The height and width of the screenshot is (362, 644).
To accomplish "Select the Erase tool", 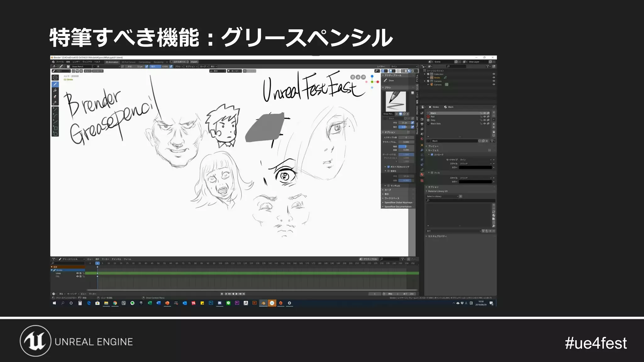I will coord(55,96).
